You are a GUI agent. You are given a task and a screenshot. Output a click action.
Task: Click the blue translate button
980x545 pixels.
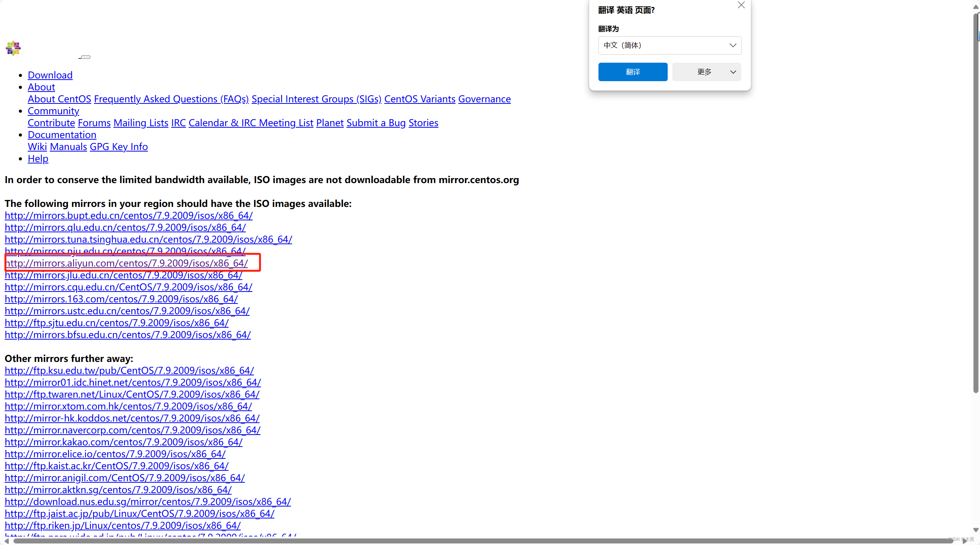click(x=632, y=72)
